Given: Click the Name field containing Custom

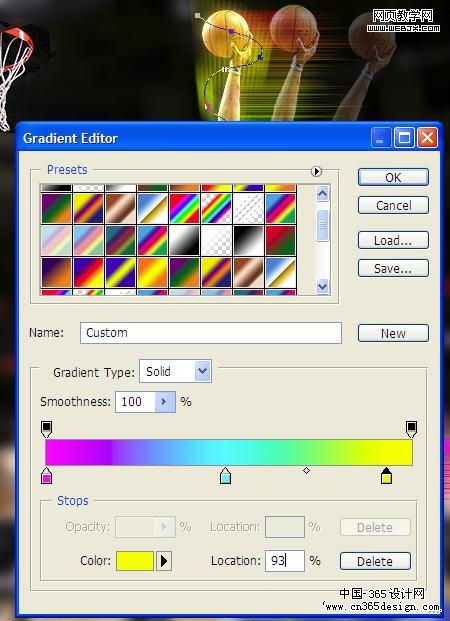Looking at the screenshot, I should pos(211,333).
